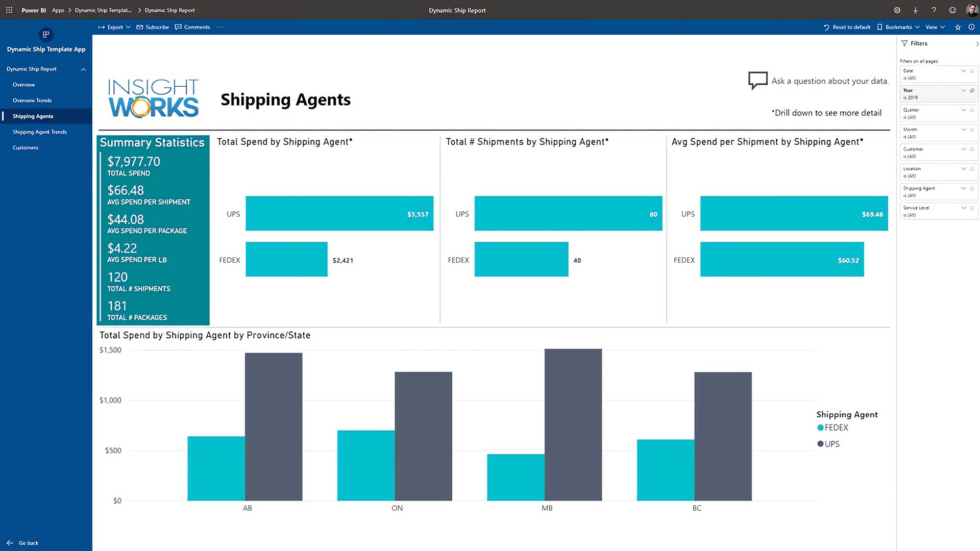Open the help question mark icon
980x551 pixels.
click(x=934, y=10)
